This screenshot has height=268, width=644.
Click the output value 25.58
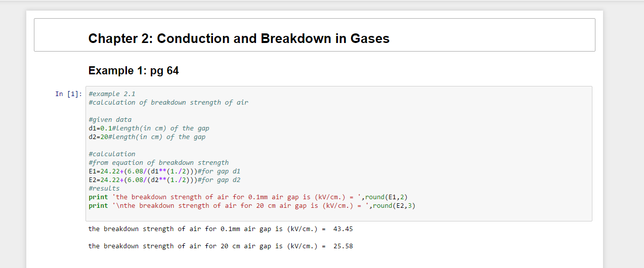343,246
